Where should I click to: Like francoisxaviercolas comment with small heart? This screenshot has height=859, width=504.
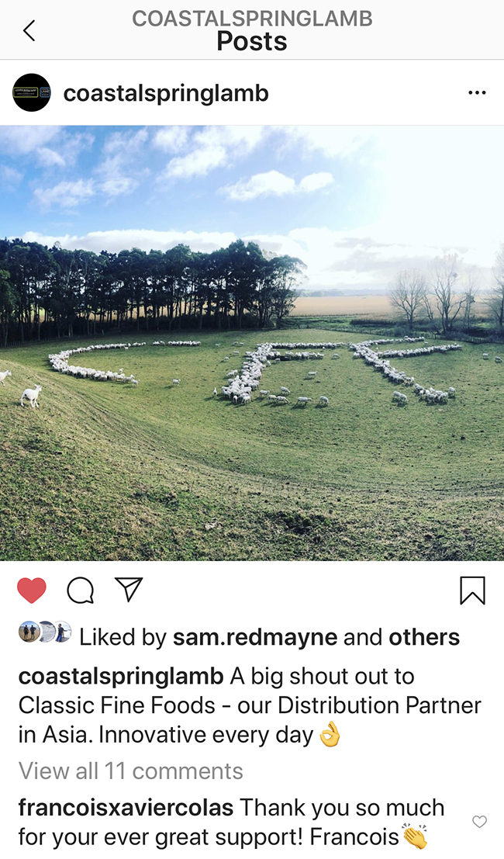(x=479, y=821)
